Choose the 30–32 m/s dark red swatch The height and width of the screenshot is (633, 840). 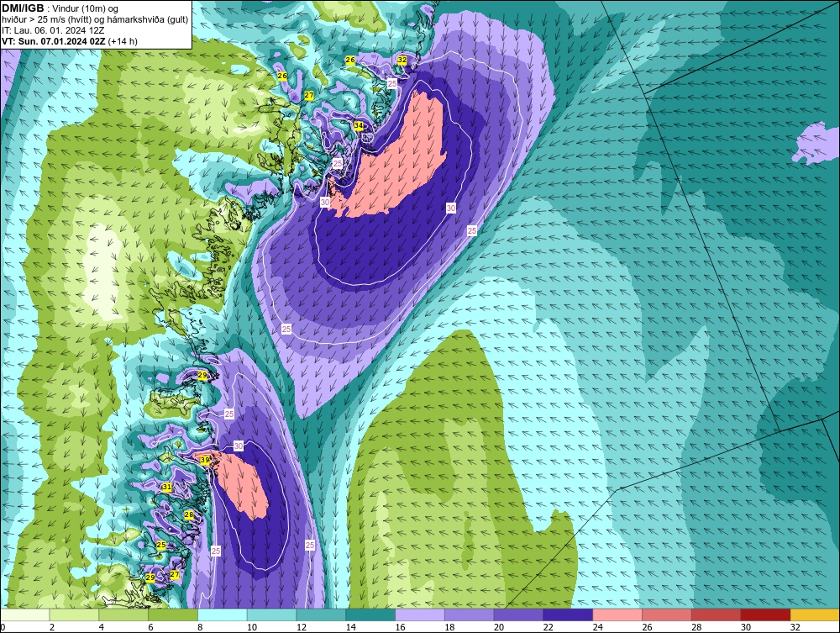tap(765, 615)
